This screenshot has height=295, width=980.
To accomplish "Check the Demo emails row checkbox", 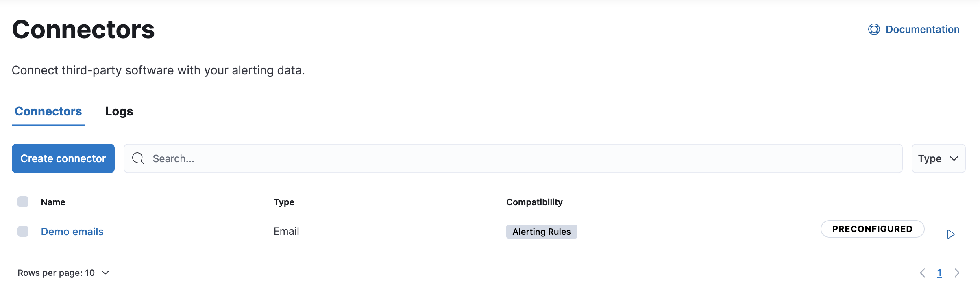I will pyautogui.click(x=23, y=232).
